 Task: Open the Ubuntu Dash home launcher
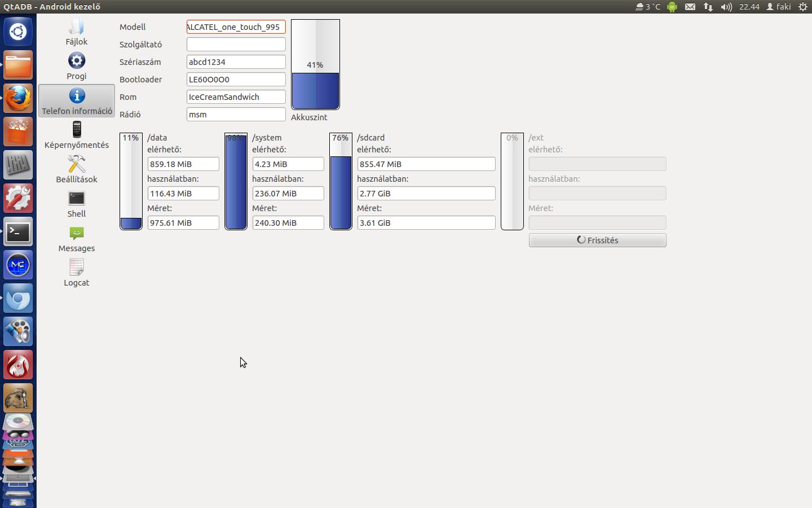[18, 32]
